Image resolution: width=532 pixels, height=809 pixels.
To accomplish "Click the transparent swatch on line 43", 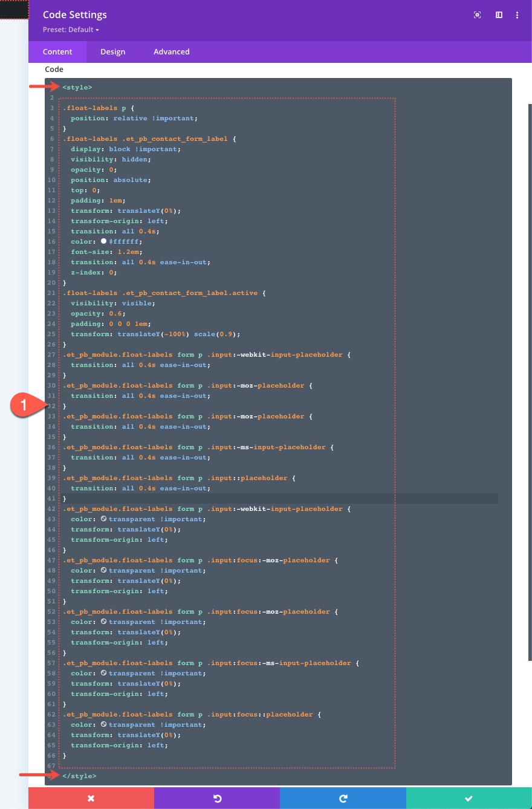I will tap(104, 519).
